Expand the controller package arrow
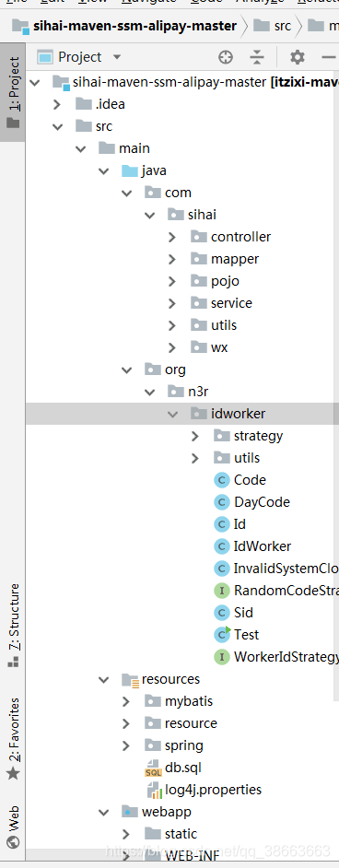The width and height of the screenshot is (339, 868). [x=172, y=237]
